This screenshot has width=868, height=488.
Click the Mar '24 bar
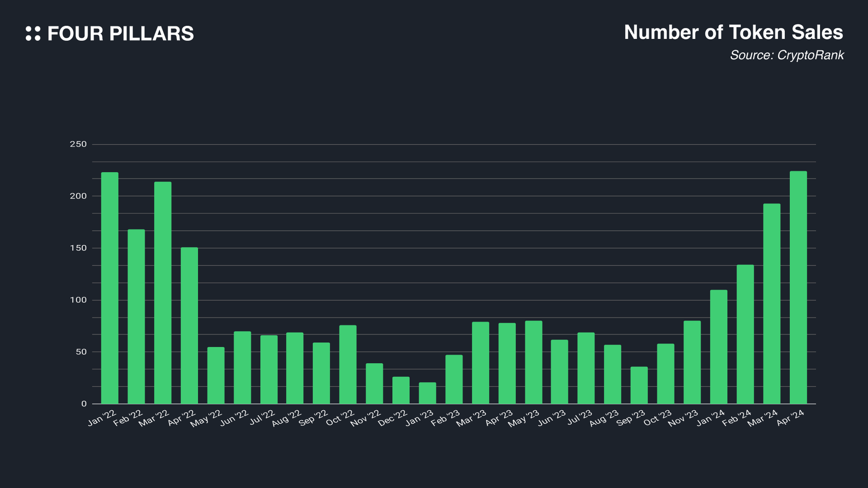[x=772, y=304]
